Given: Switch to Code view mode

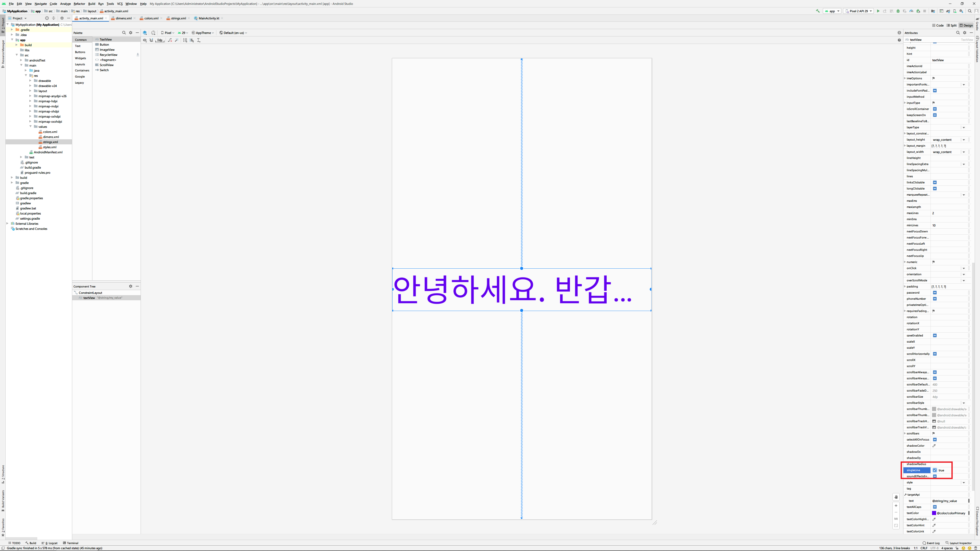Looking at the screenshot, I should tap(937, 26).
